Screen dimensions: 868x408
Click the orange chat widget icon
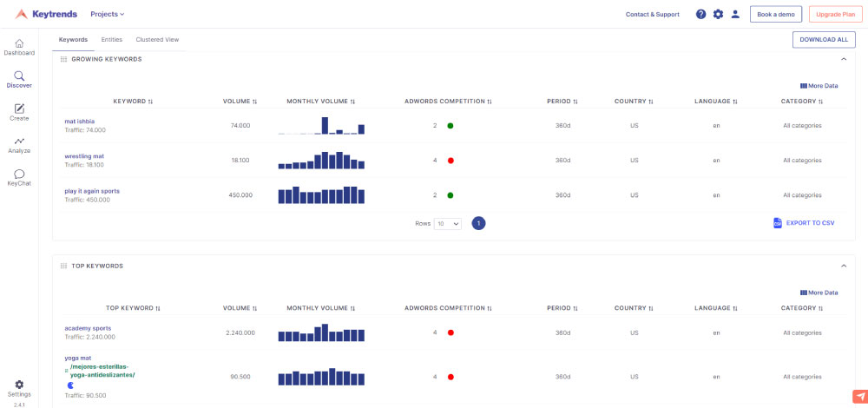(x=859, y=397)
